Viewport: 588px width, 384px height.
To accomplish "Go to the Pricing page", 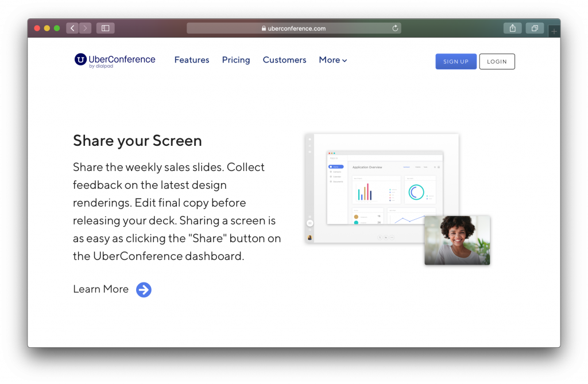I will pos(236,60).
